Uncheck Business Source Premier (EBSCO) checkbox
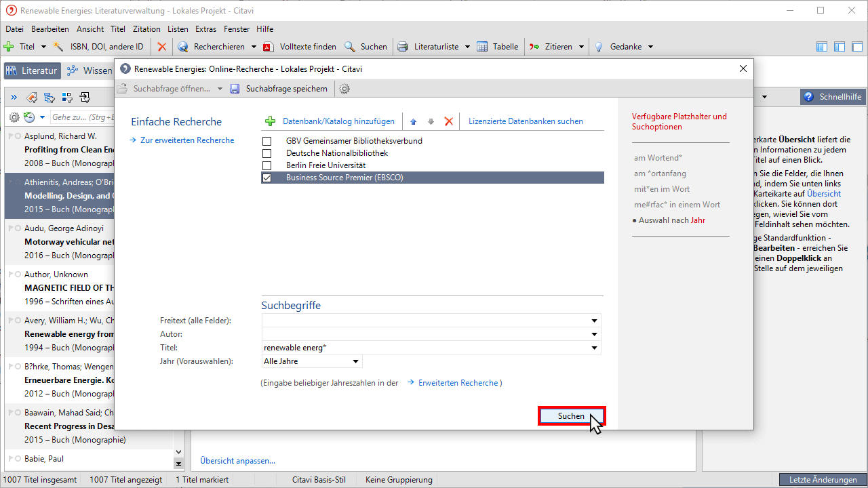 tap(267, 178)
